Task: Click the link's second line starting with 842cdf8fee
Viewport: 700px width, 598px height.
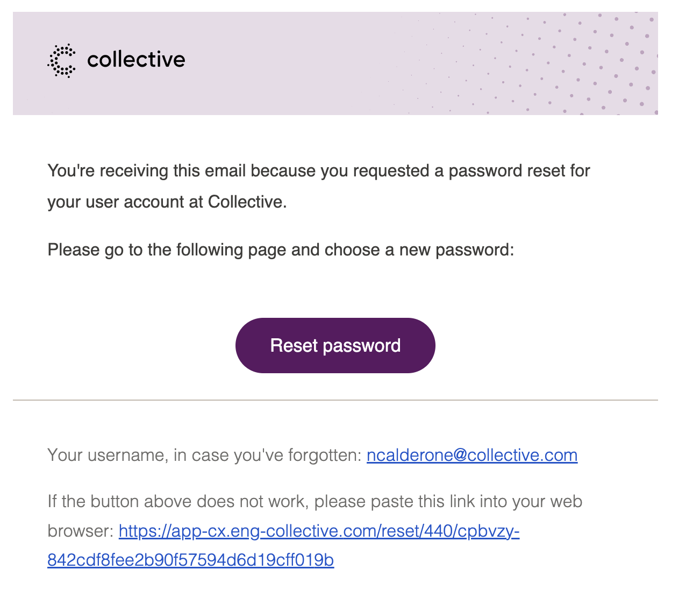Action: click(x=191, y=560)
